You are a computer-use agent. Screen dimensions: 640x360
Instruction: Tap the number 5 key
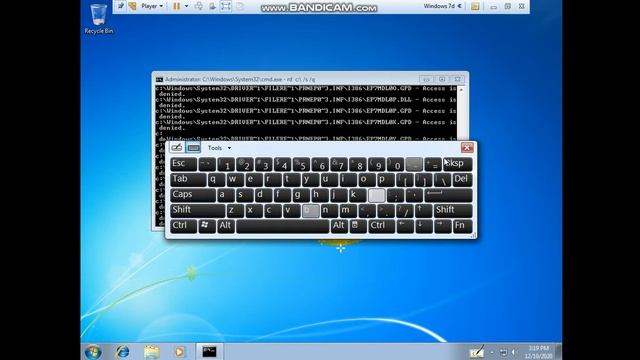tap(301, 164)
